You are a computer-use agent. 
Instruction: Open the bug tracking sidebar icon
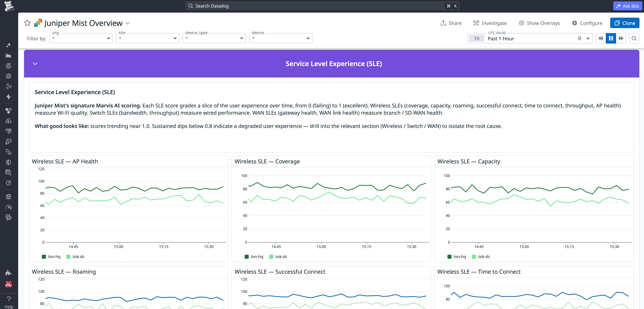click(9, 197)
